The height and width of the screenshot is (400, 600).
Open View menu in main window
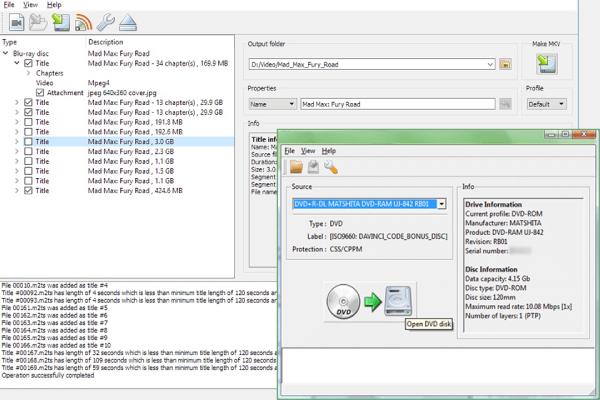[x=30, y=5]
